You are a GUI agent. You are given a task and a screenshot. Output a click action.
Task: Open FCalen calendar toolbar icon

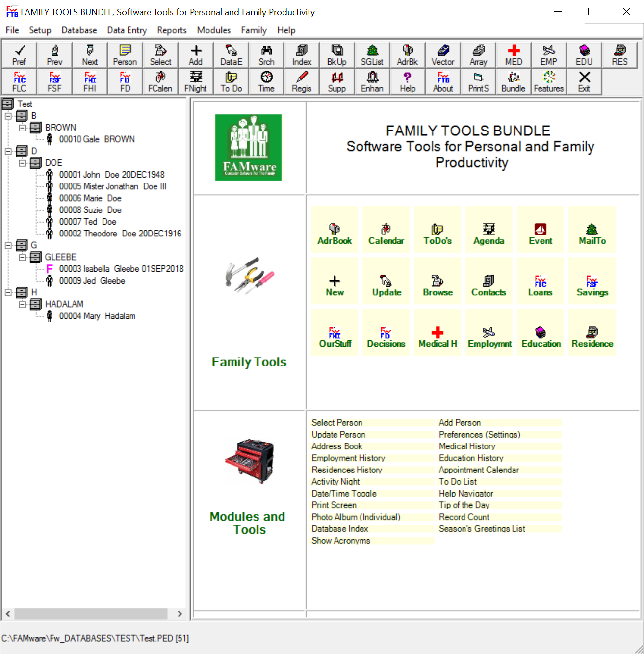click(160, 81)
